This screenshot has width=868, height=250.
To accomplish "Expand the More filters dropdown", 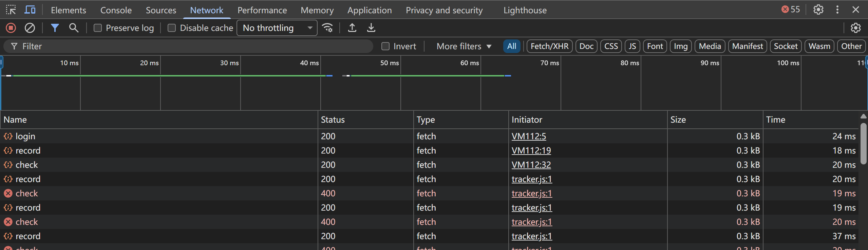I will pyautogui.click(x=464, y=46).
